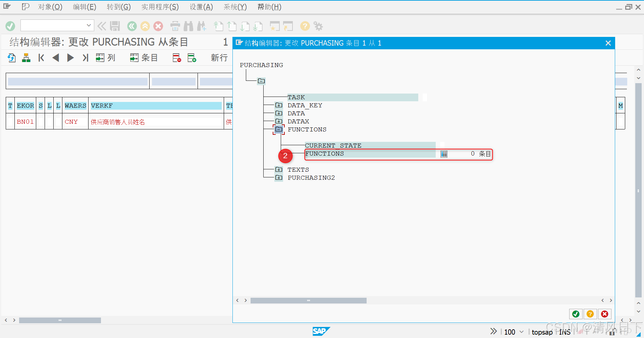Image resolution: width=644 pixels, height=338 pixels.
Task: Jump to last entry arrow
Action: 85,58
